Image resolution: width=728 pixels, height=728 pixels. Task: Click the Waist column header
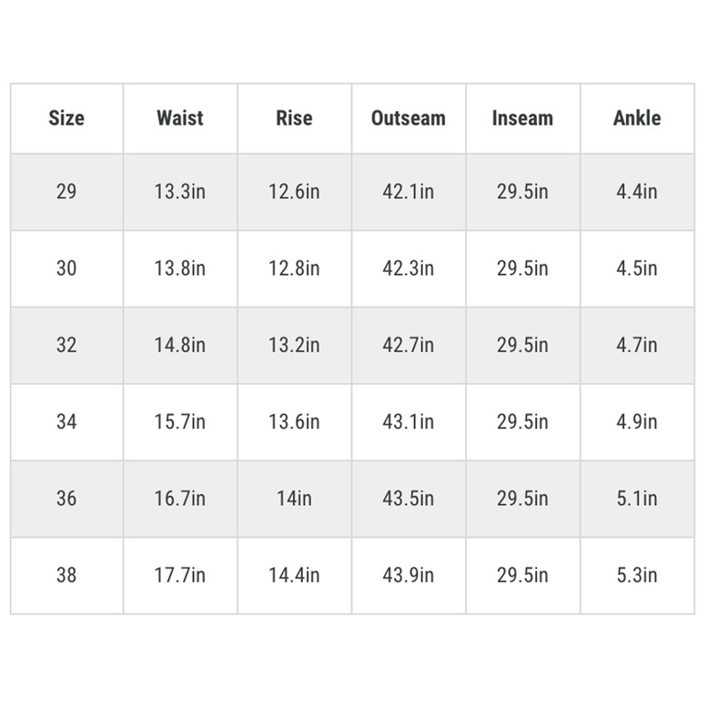[180, 118]
